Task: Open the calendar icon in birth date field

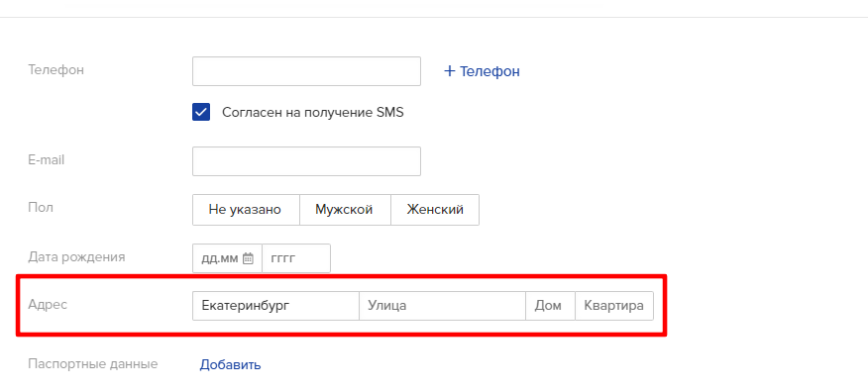Action: 248,258
